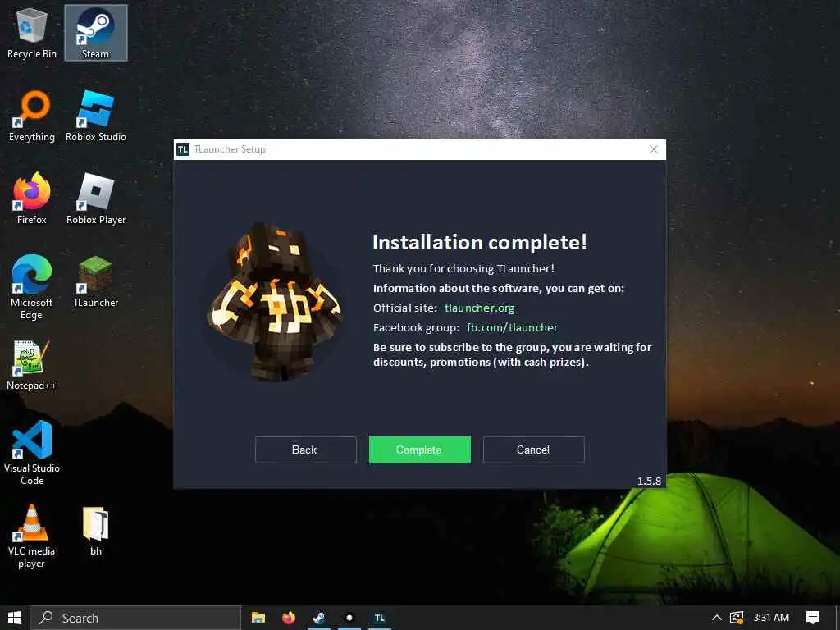The image size is (840, 630).
Task: Select the Microsoft Edge desktop icon
Action: tap(32, 288)
